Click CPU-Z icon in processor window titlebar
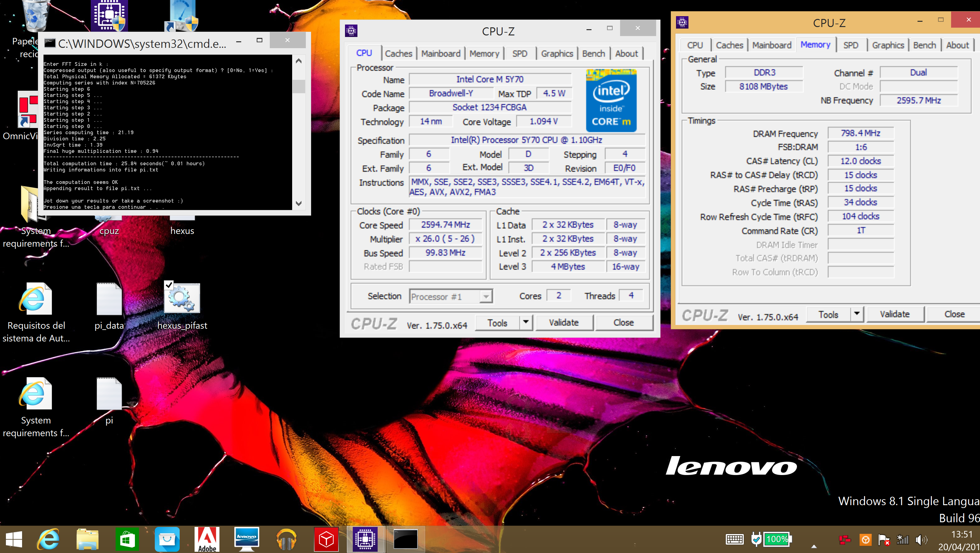The height and width of the screenshot is (553, 980). click(351, 31)
